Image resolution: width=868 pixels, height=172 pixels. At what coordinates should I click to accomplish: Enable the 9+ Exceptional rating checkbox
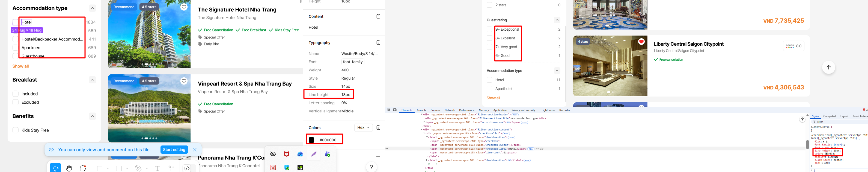click(489, 29)
